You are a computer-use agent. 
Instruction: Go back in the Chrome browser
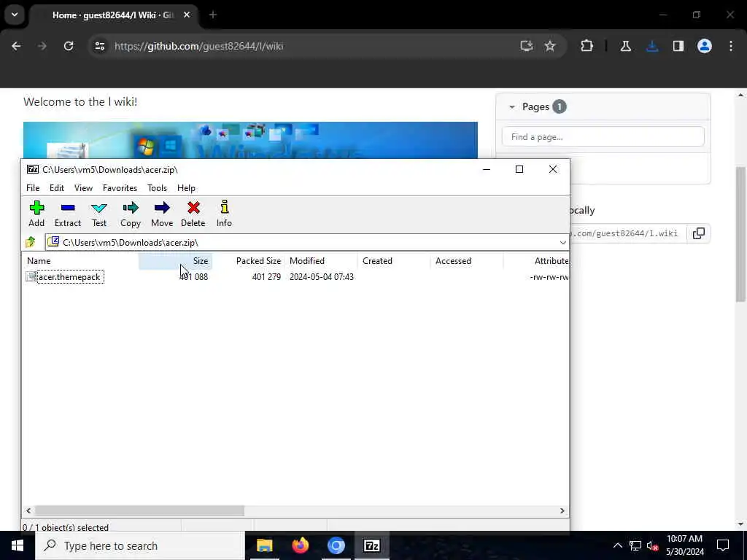(16, 46)
